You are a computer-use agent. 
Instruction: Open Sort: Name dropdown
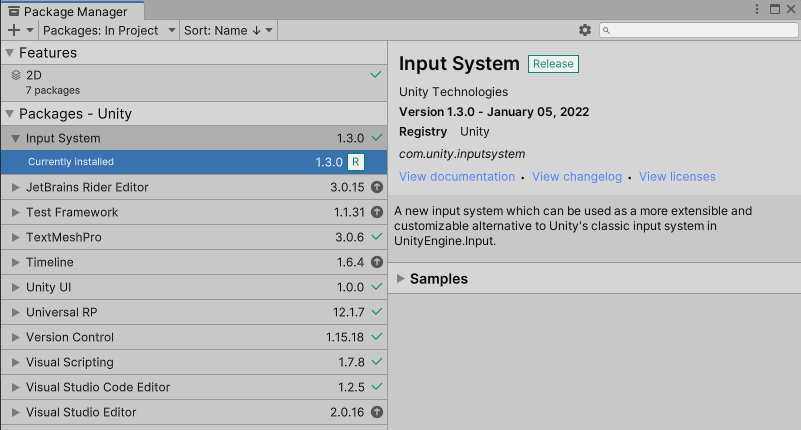point(228,31)
